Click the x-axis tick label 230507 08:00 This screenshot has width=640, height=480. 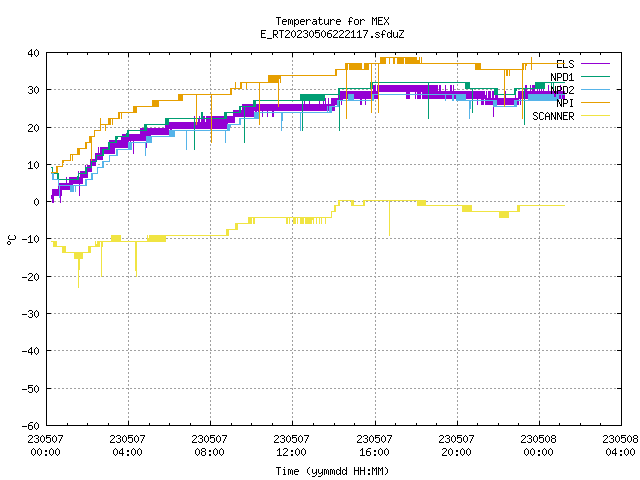(x=209, y=445)
